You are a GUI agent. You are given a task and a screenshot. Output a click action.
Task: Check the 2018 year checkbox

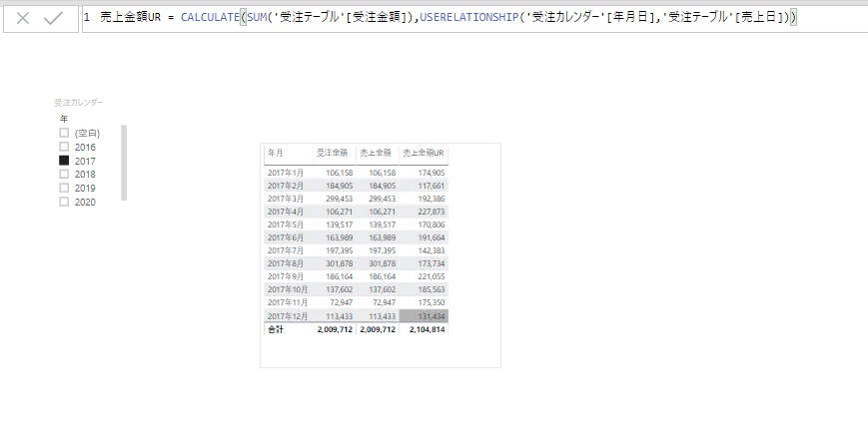tap(64, 175)
